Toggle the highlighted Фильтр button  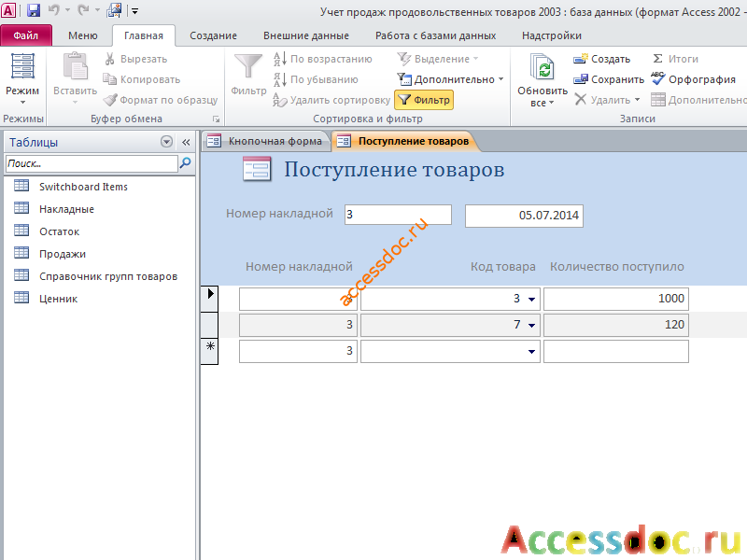424,100
